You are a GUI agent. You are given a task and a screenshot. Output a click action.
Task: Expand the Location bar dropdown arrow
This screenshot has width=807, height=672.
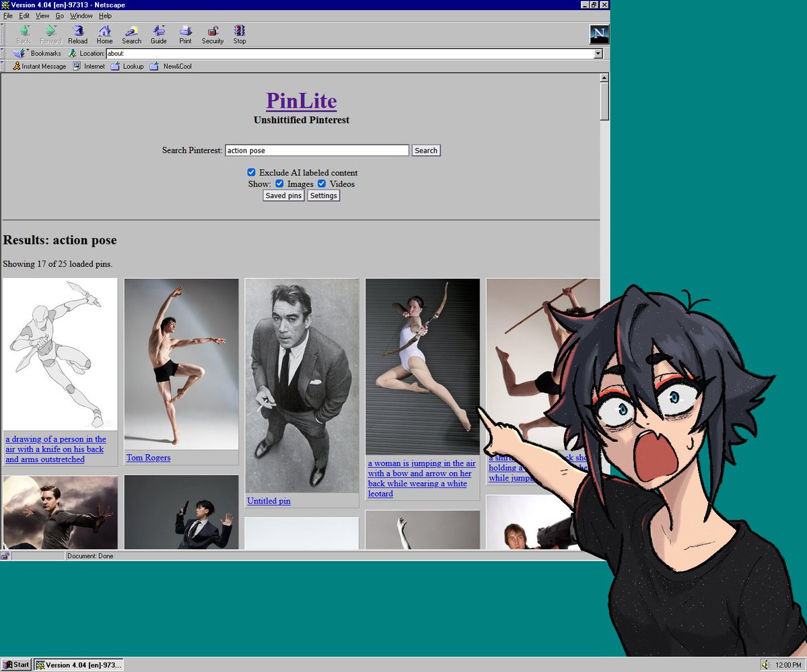click(598, 54)
